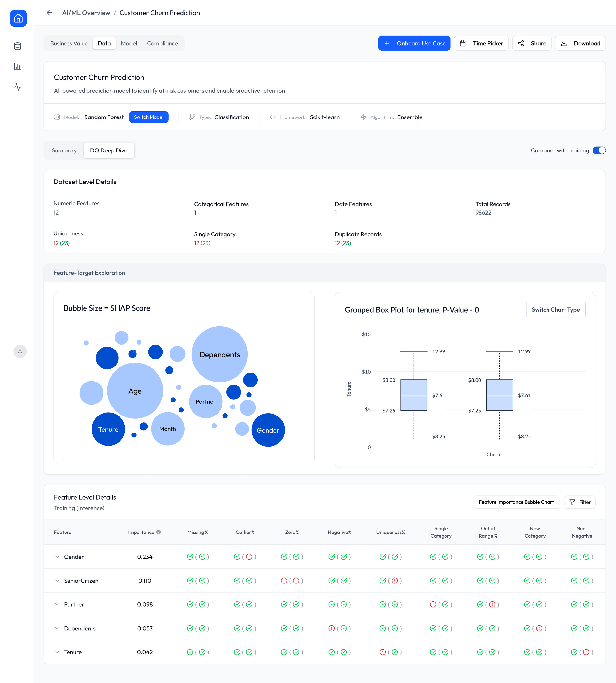Click the home icon in sidebar
Viewport: 616px width, 683px height.
18,18
